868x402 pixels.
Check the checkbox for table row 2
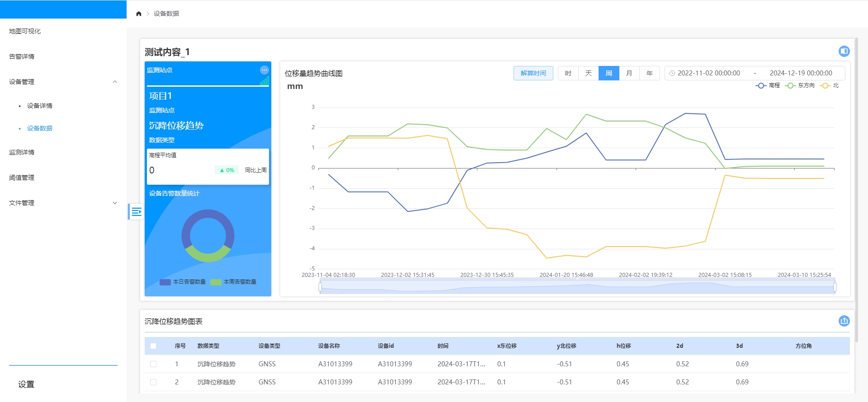(x=153, y=382)
